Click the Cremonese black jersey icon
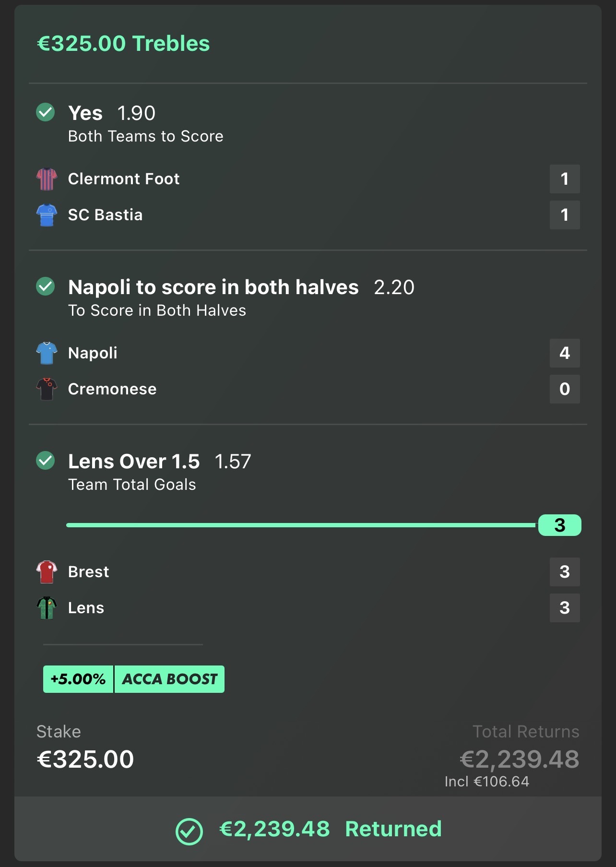This screenshot has width=616, height=867. click(x=47, y=389)
